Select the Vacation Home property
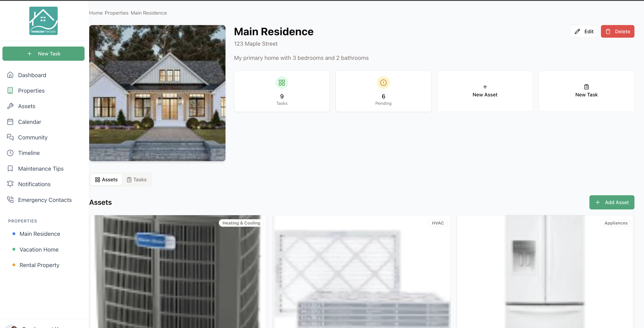Viewport: 644px width, 328px height. (39, 249)
